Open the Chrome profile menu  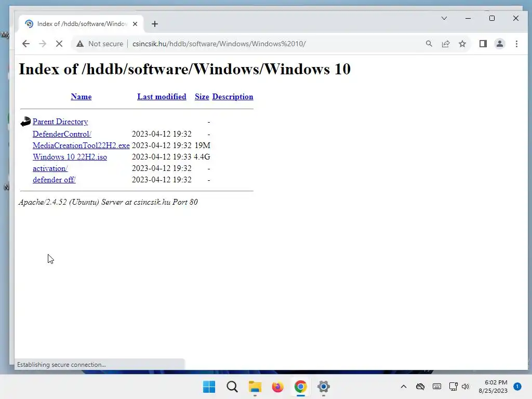click(x=499, y=44)
